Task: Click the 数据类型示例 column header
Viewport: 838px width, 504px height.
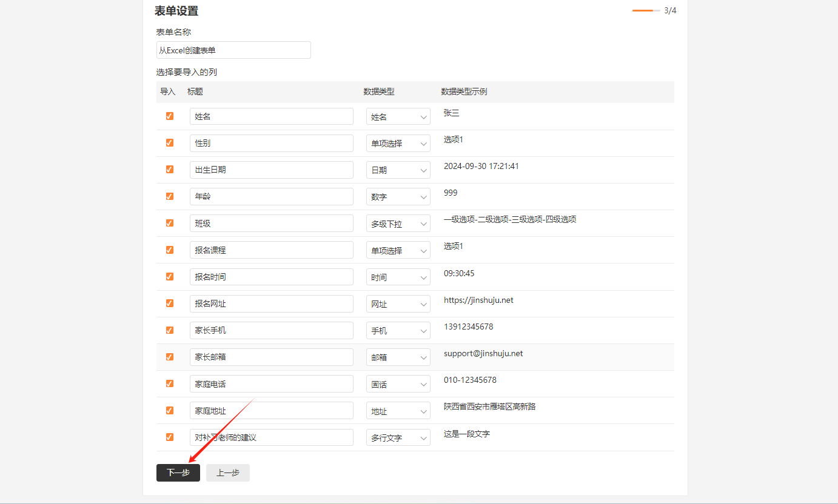Action: pos(464,91)
